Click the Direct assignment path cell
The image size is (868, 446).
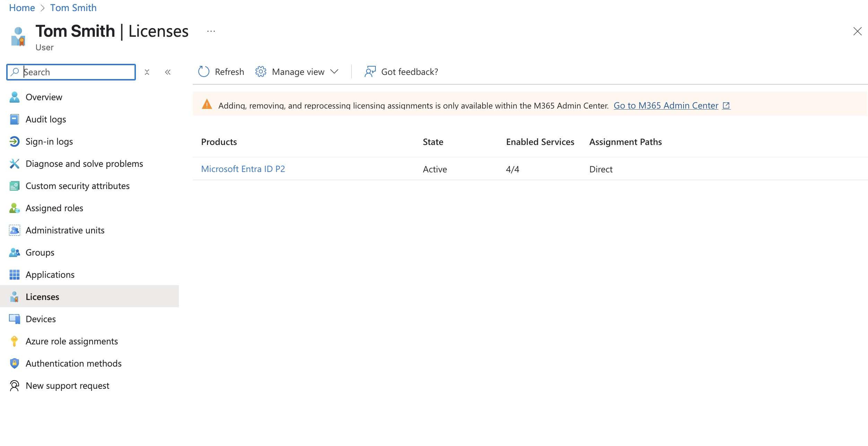(601, 169)
